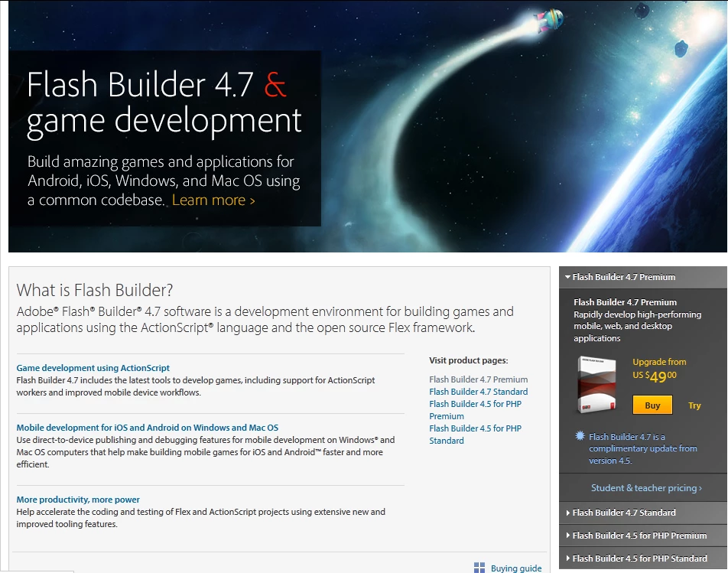Click the Buying guide grid icon
The height and width of the screenshot is (573, 728).
coord(479,568)
